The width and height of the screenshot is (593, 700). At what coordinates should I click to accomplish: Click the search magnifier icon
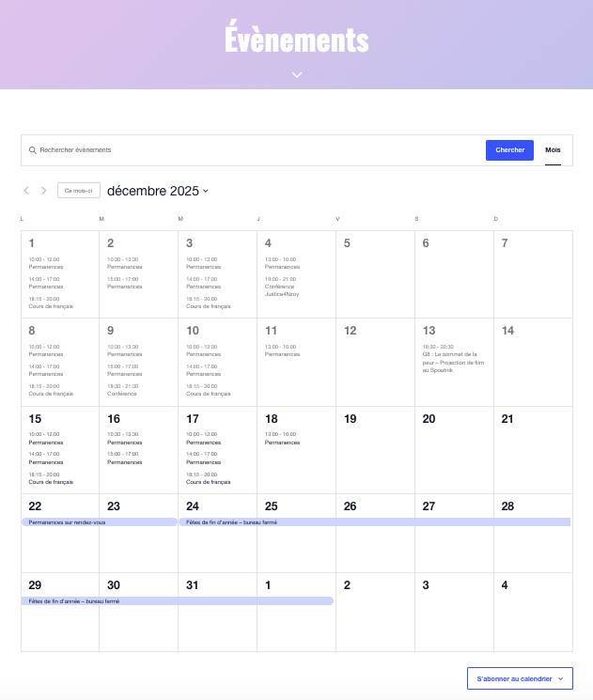click(33, 150)
